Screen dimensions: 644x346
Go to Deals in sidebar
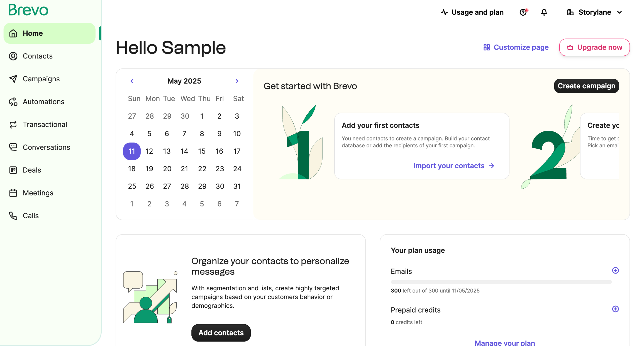[x=32, y=170]
